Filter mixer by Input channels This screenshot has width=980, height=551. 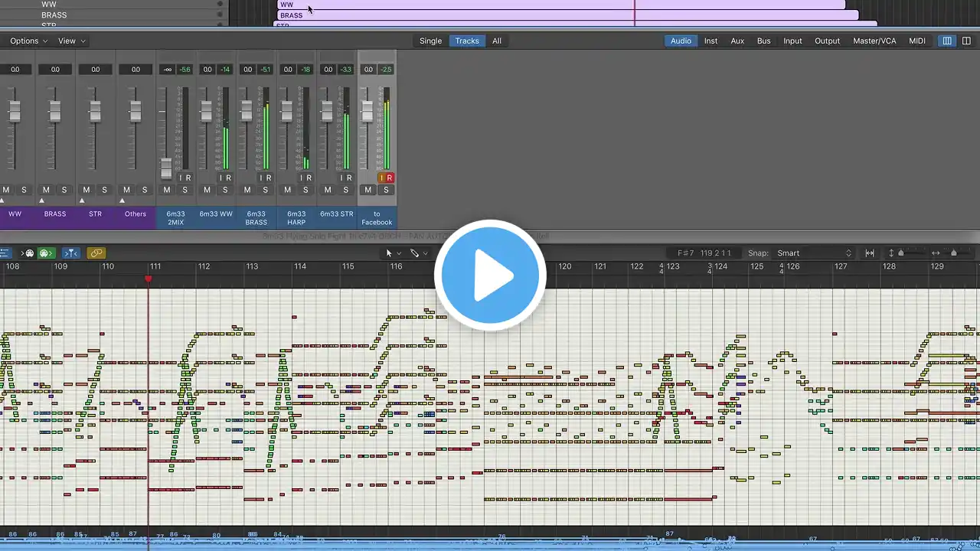793,41
